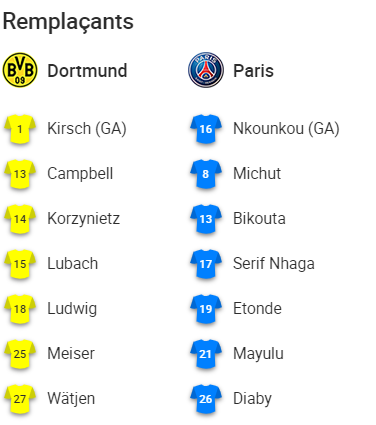This screenshot has height=425, width=376.
Task: Open substitute Serif Nhaga's profile
Action: coord(274,264)
